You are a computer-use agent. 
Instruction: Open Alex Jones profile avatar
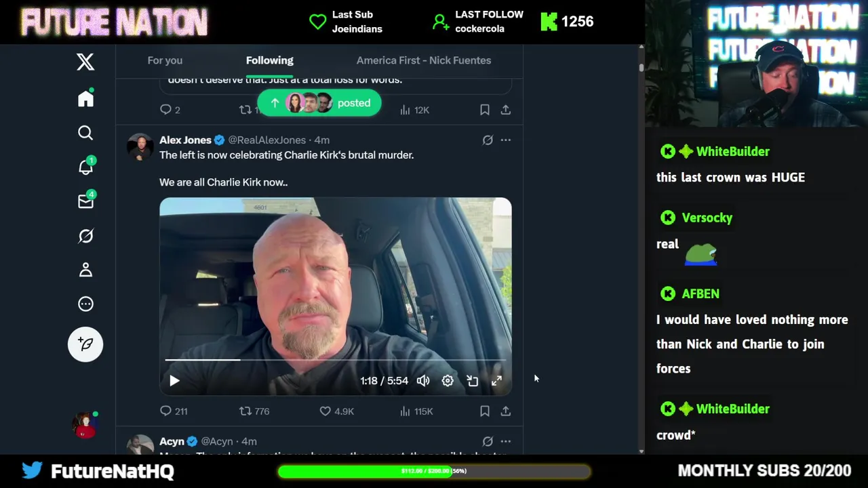[x=140, y=146]
